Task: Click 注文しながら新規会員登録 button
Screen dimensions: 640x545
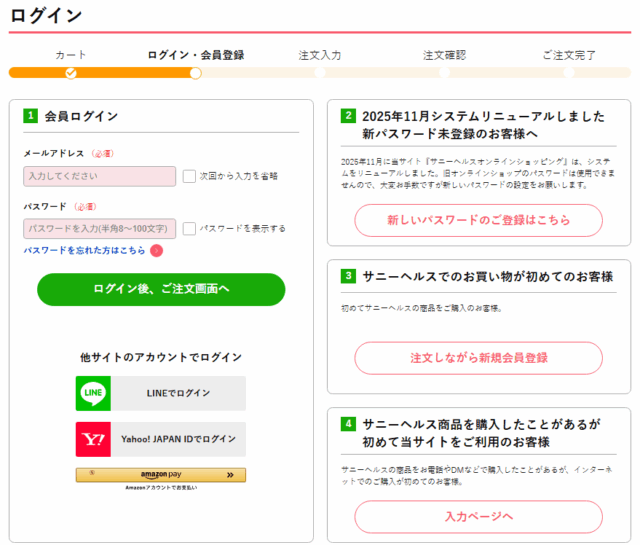Action: tap(478, 357)
